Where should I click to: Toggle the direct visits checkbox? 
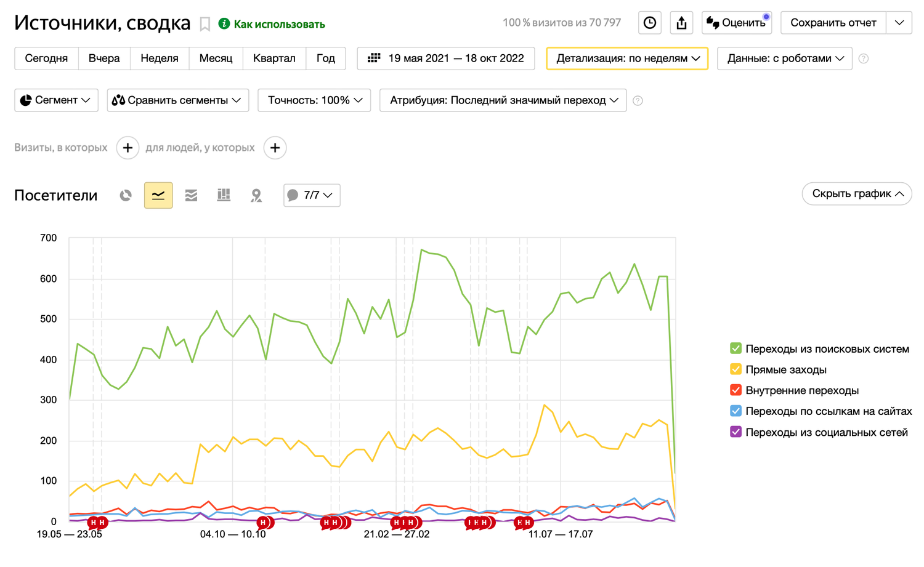coord(736,369)
